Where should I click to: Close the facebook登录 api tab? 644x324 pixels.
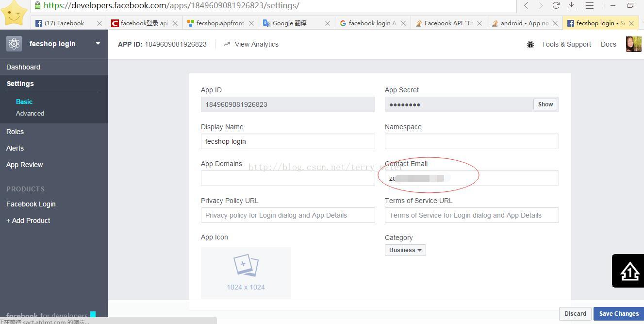point(175,23)
